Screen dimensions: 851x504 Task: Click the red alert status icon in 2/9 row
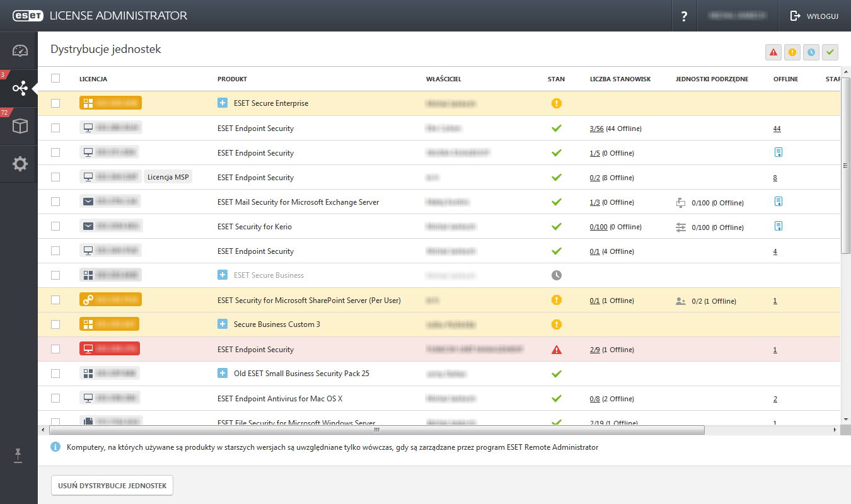tap(556, 350)
